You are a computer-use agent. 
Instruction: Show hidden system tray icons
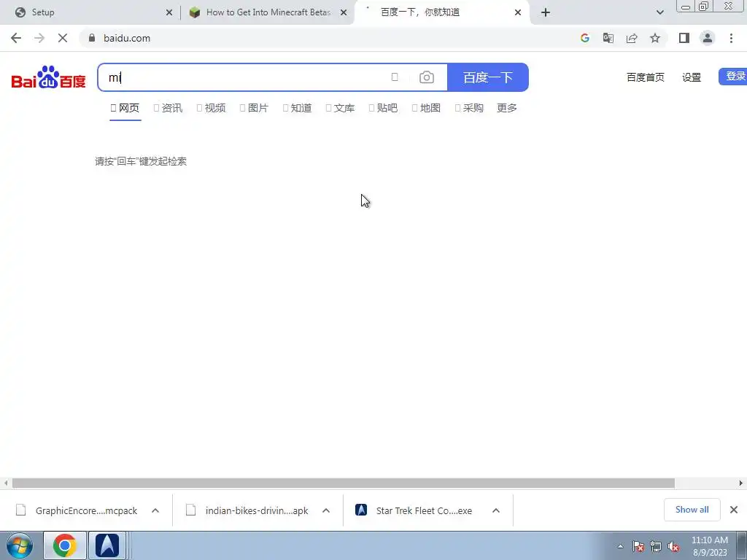click(x=620, y=547)
